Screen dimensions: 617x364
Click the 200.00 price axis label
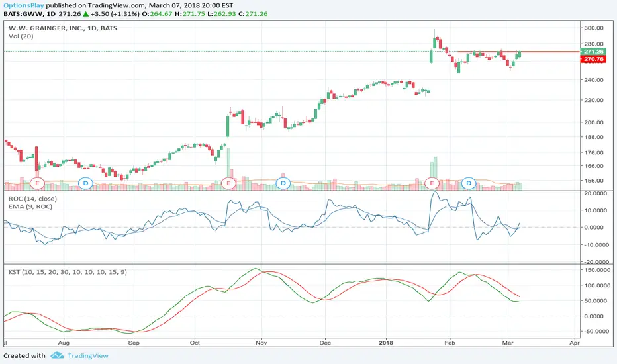pos(594,122)
